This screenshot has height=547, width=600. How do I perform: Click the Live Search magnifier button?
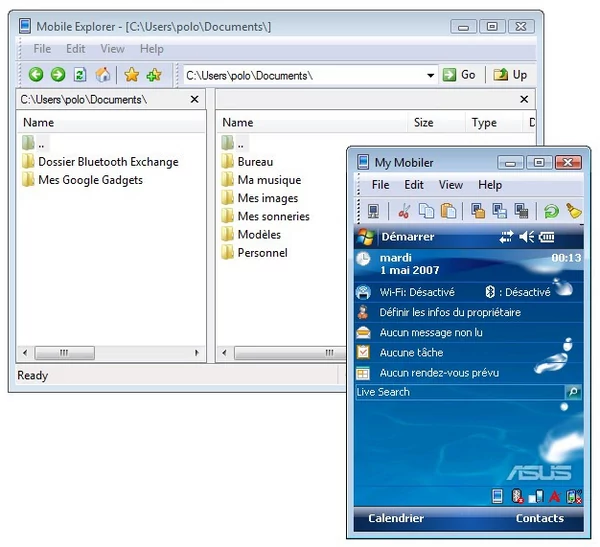(x=573, y=392)
